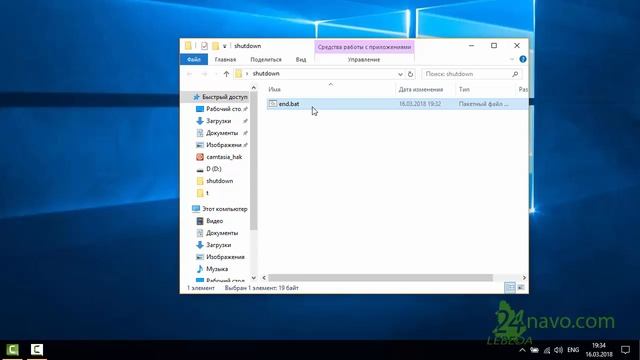Open the Видео folder
640x360 pixels.
(214, 221)
